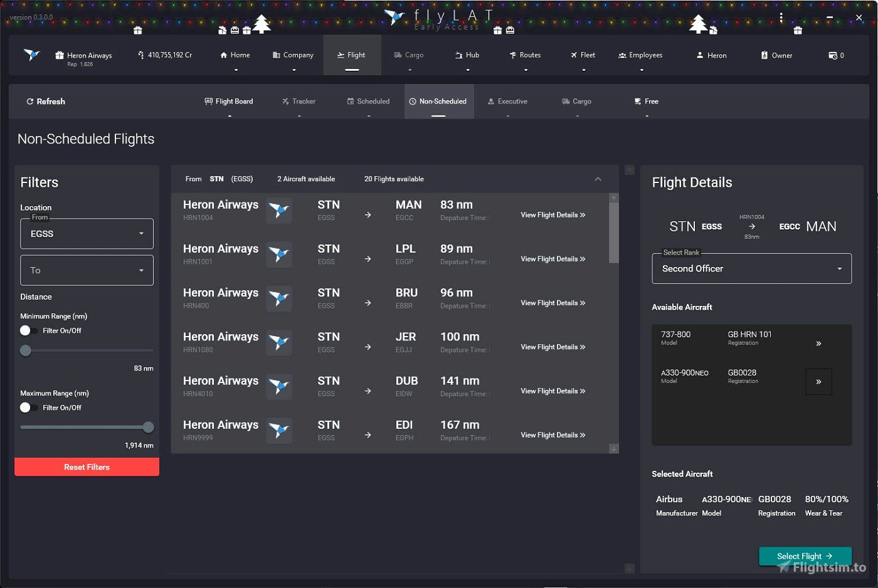
Task: View Flight Details for HRN1004 to MAN
Action: 553,215
